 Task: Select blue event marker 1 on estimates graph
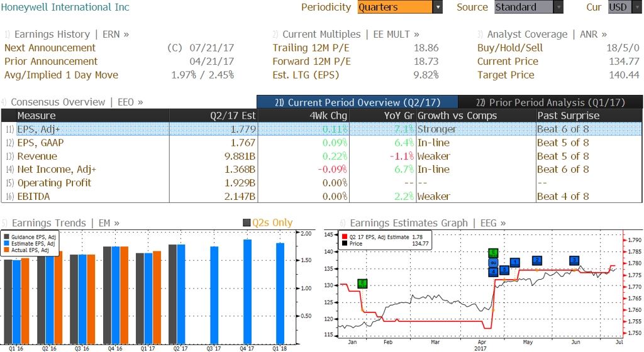coord(514,262)
